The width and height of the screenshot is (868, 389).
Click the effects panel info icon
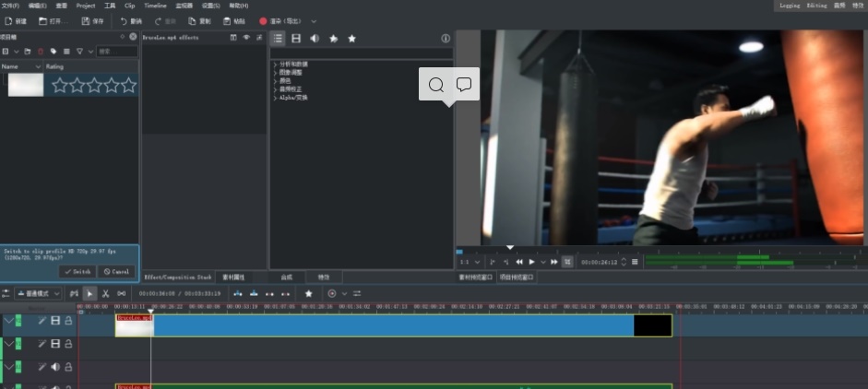tap(446, 39)
